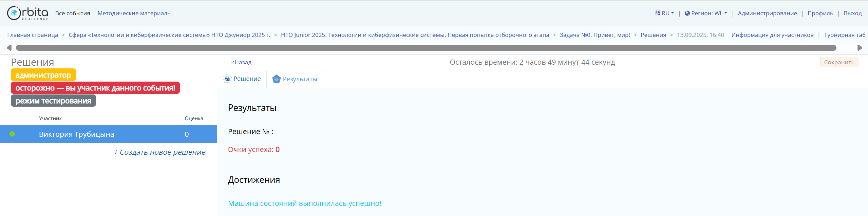Switch to the Решение tab
This screenshot has width=868, height=216.
pos(247,79)
